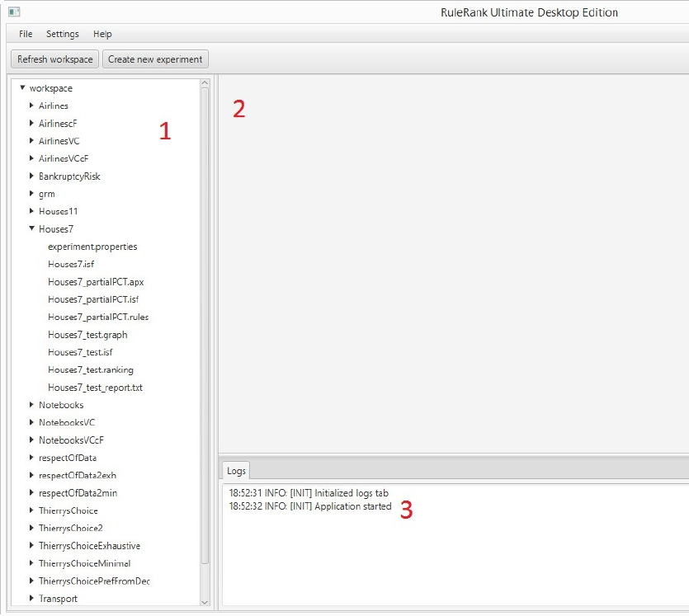Select the experiment.properties file

pyautogui.click(x=92, y=247)
